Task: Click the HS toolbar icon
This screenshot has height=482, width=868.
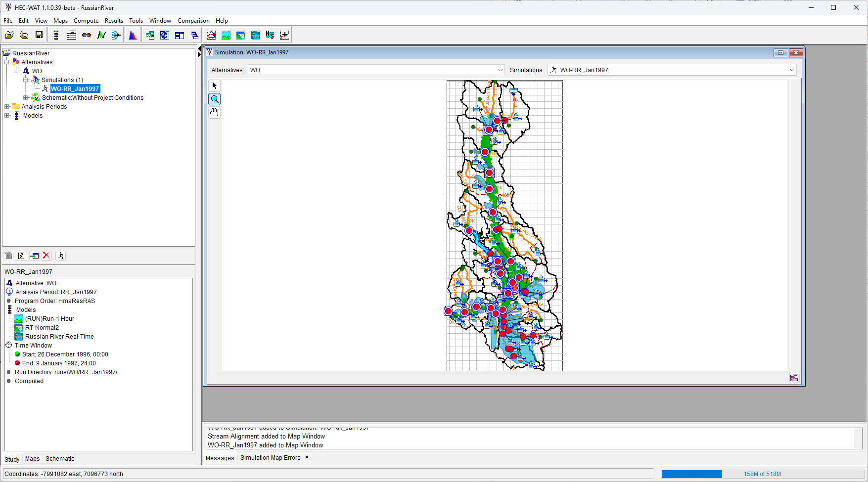Action: point(270,35)
